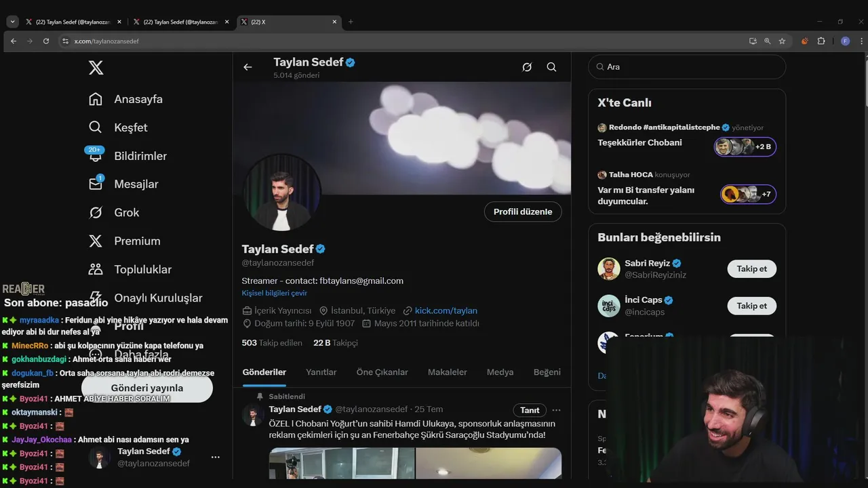Select Yanıtlar profile tab
The image size is (868, 488).
[321, 372]
